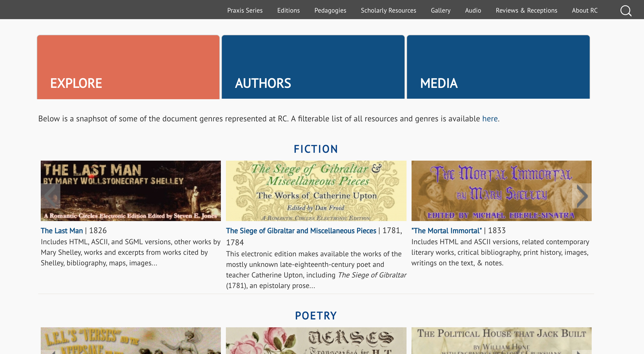Click the FICTION section heading
The width and height of the screenshot is (644, 354).
click(x=316, y=149)
